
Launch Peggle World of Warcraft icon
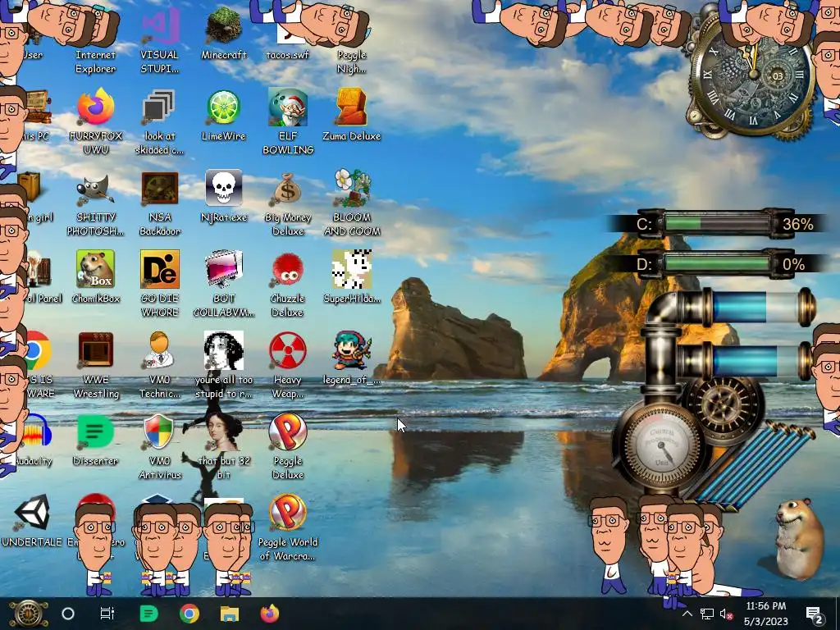tap(288, 528)
